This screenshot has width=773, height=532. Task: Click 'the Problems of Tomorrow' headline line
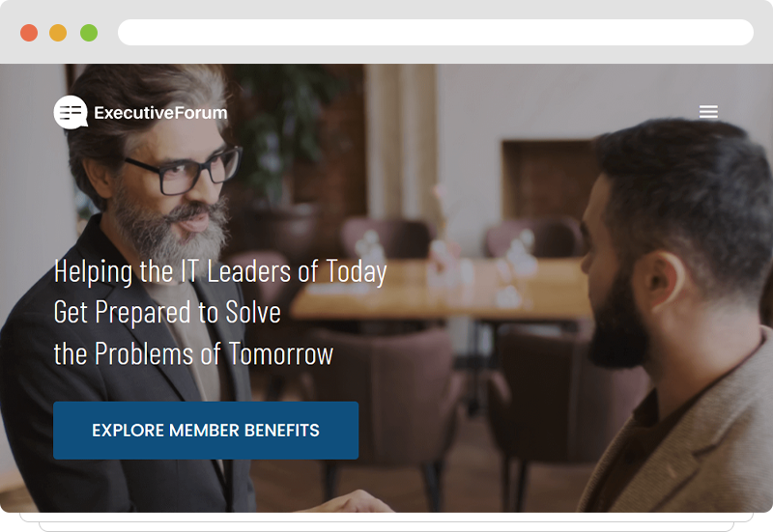point(193,353)
